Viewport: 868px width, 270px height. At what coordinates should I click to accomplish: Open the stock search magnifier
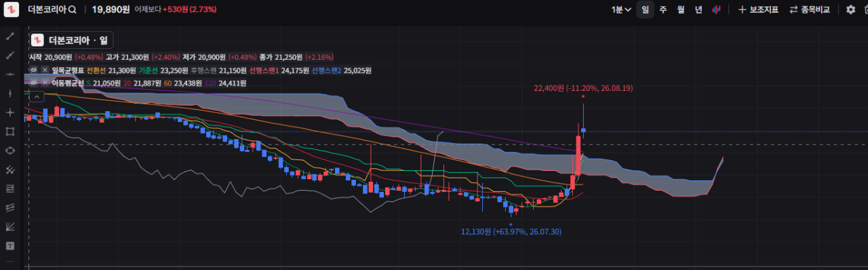pos(72,9)
